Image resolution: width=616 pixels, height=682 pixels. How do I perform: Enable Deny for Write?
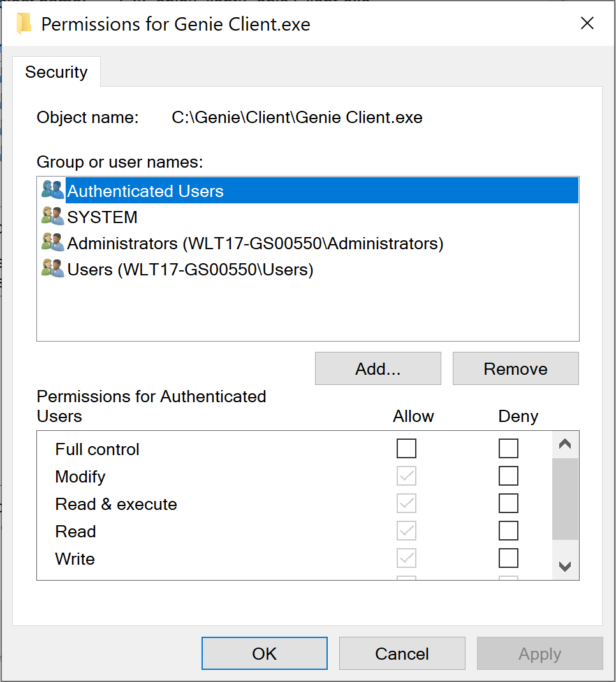coord(508,558)
